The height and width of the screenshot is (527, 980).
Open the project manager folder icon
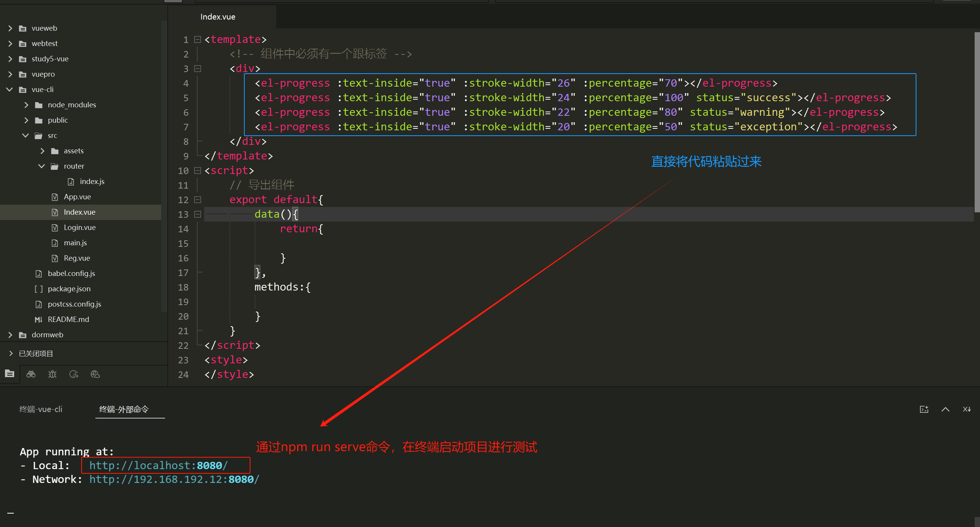pyautogui.click(x=10, y=374)
